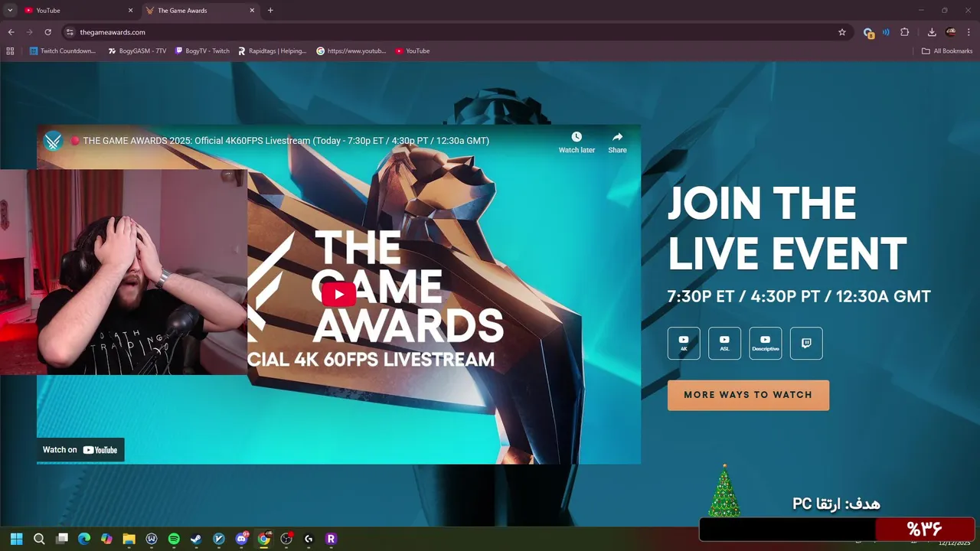Open Task View from taskbar
Image resolution: width=980 pixels, height=551 pixels.
pyautogui.click(x=62, y=539)
